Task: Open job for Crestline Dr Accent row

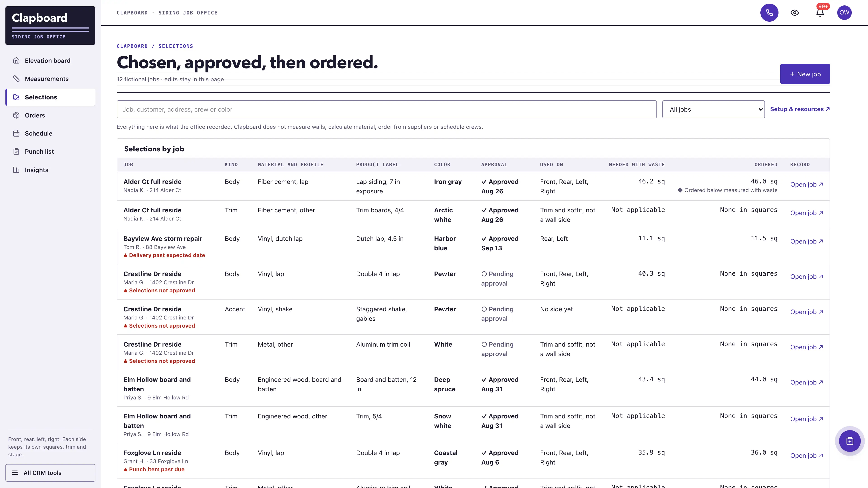Action: point(807,312)
